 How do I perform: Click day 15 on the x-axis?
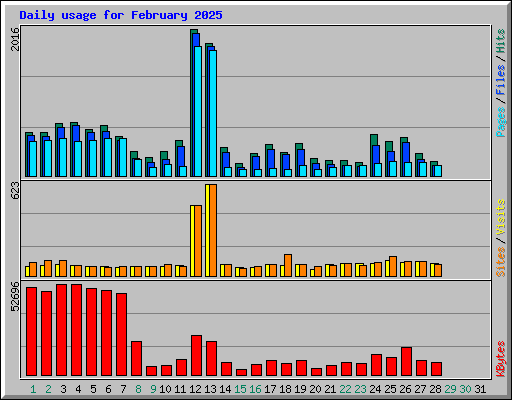pos(240,389)
